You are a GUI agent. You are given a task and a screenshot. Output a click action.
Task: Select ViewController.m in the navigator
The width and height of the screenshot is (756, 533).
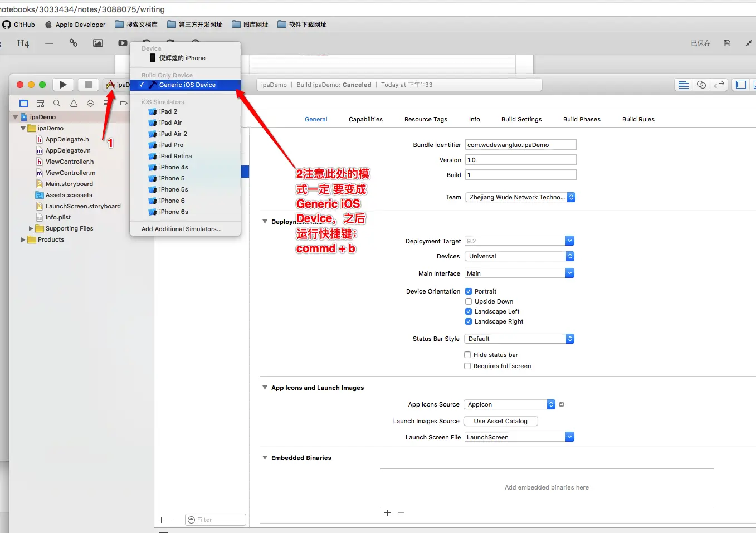[70, 173]
